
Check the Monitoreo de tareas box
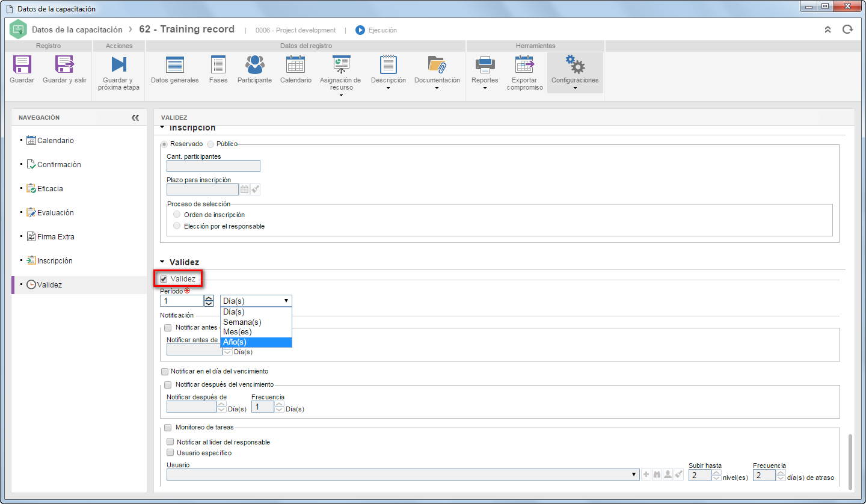tap(168, 428)
